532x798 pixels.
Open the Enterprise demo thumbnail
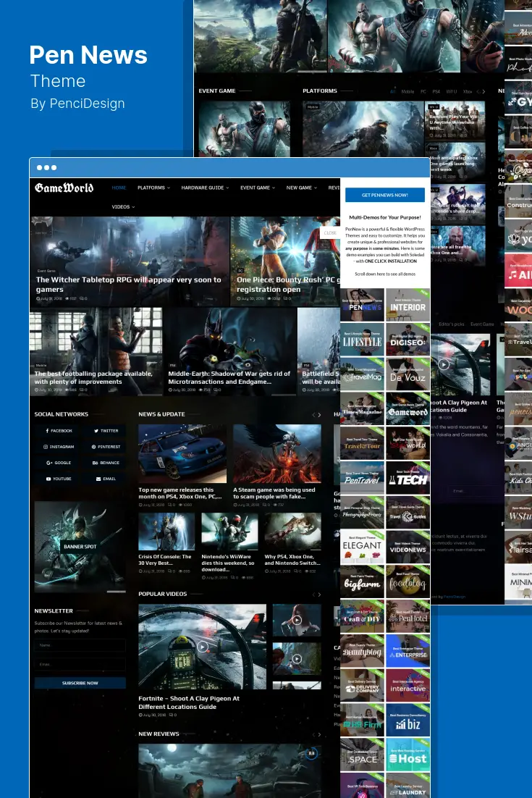click(408, 651)
